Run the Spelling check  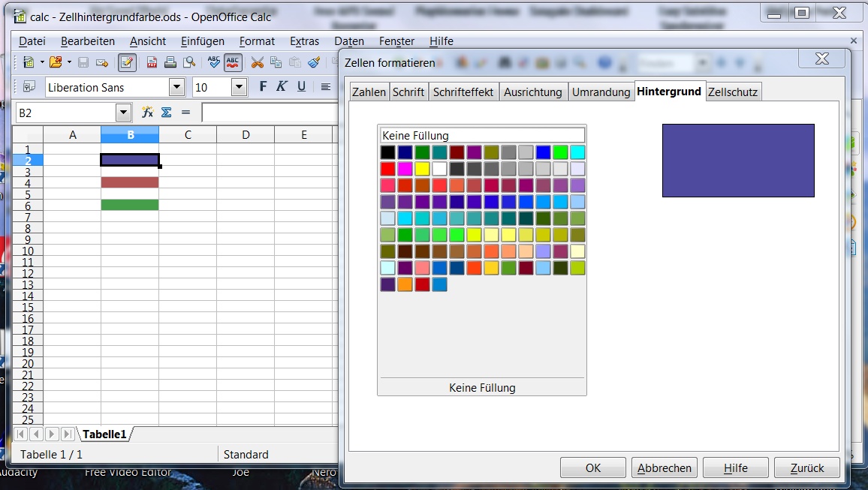click(x=214, y=64)
